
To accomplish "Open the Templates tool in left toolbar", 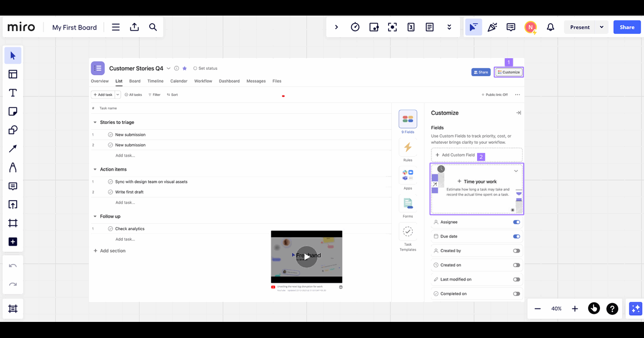I will click(x=13, y=75).
